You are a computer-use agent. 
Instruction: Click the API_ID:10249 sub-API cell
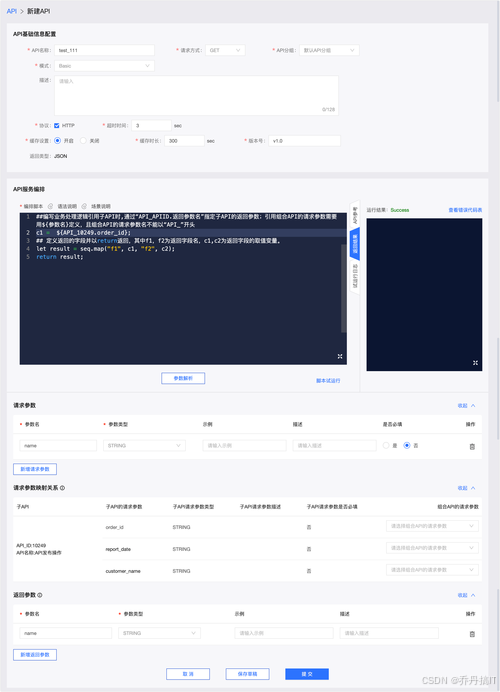click(39, 549)
